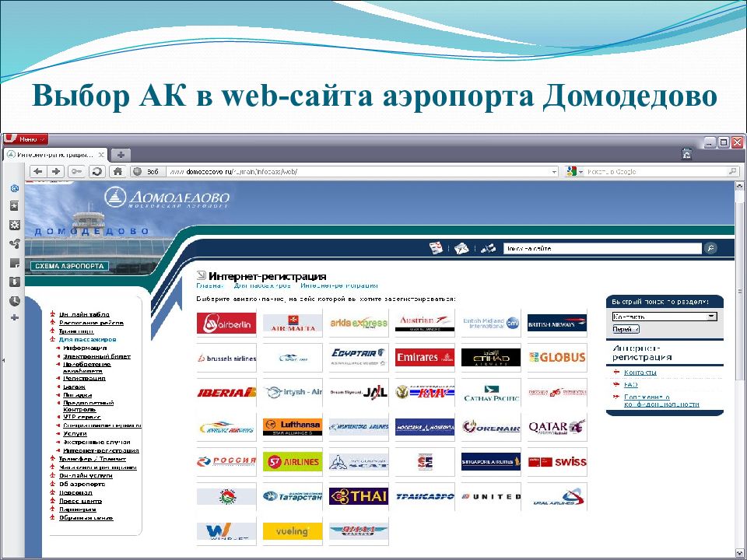This screenshot has height=560, width=747.
Task: Open the widgets gear panel
Action: 15,225
